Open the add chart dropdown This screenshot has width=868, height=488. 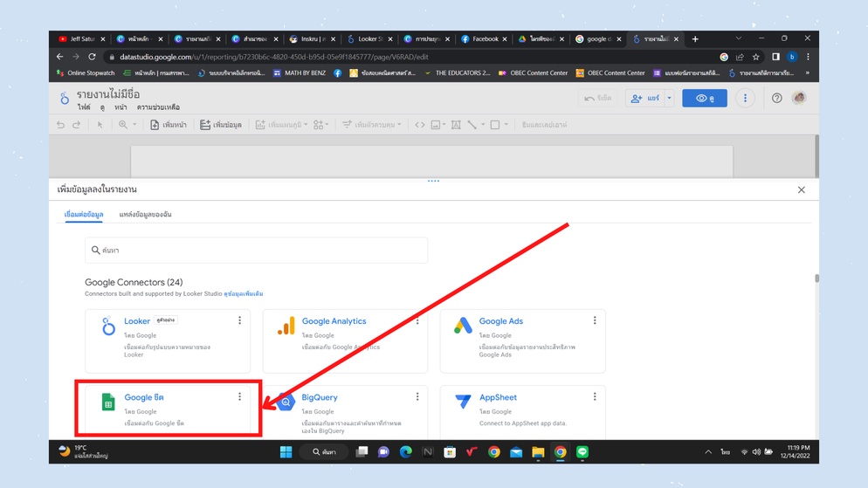[281, 125]
